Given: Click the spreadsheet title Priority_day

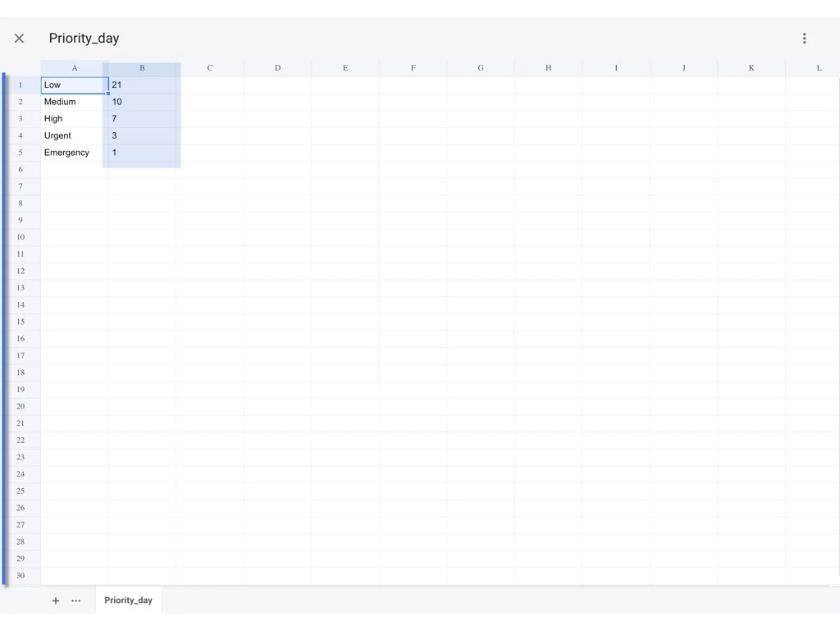Looking at the screenshot, I should point(84,38).
